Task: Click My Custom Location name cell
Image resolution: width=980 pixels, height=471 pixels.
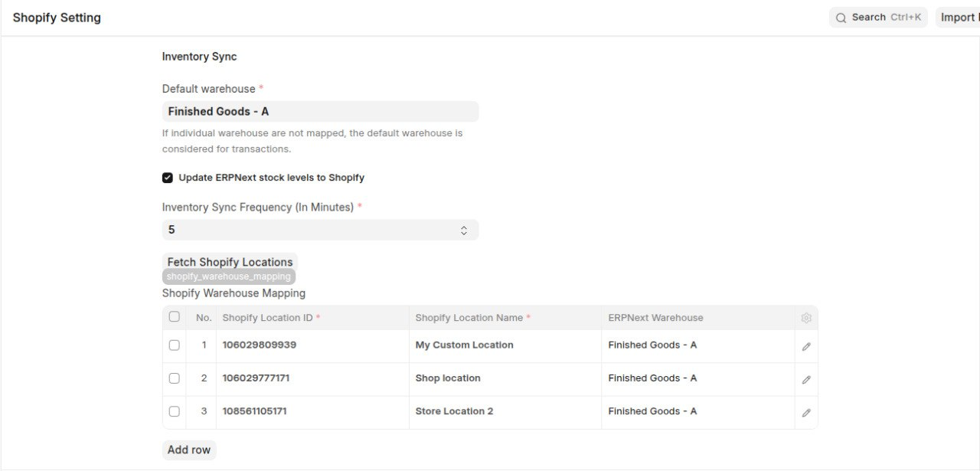Action: pyautogui.click(x=505, y=345)
